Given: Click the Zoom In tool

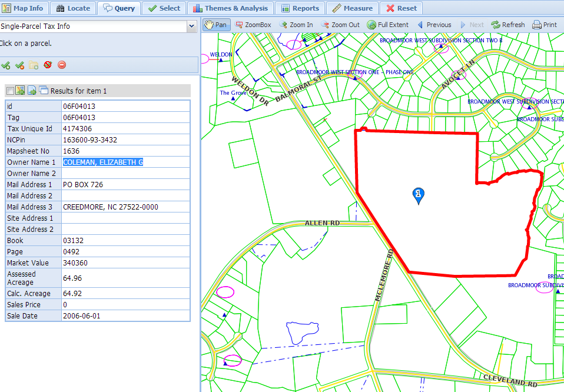Looking at the screenshot, I should point(296,25).
